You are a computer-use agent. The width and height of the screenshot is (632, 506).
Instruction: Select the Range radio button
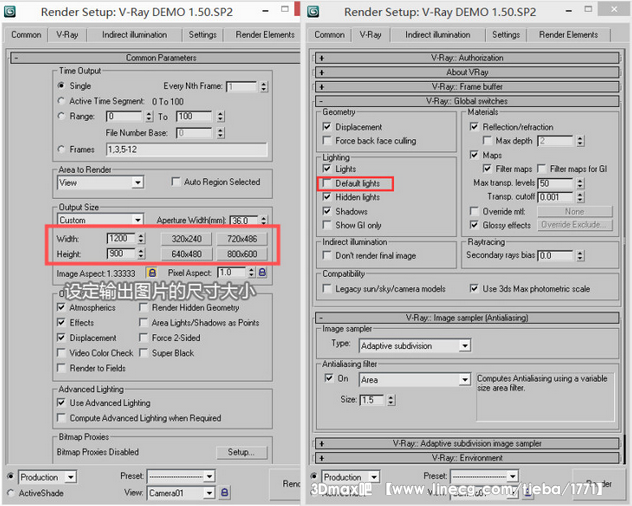pos(61,116)
